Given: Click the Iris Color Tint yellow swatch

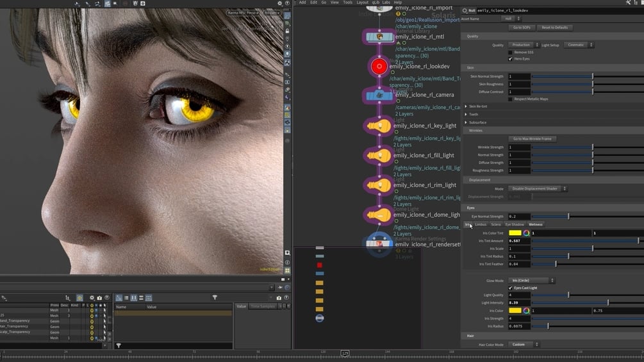Looking at the screenshot, I should (515, 233).
